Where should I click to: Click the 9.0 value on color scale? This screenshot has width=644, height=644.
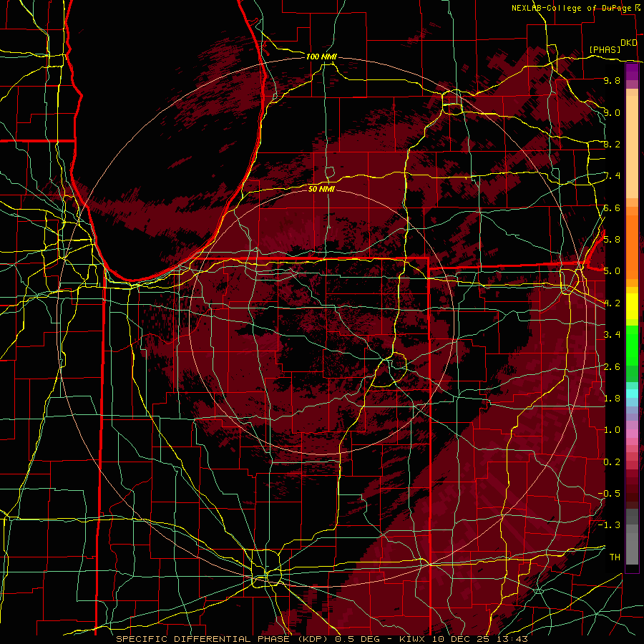coord(612,112)
